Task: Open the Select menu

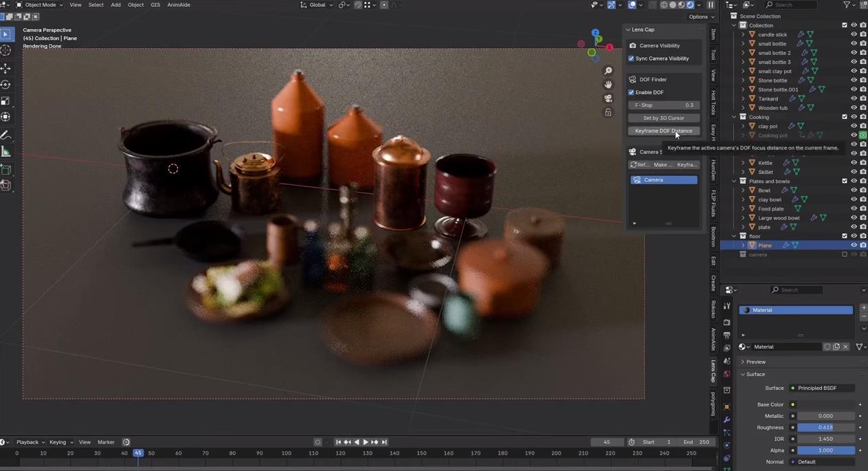Action: coord(96,5)
